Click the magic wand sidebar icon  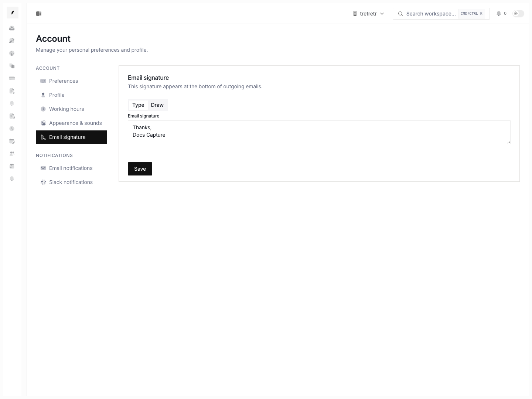point(12,41)
